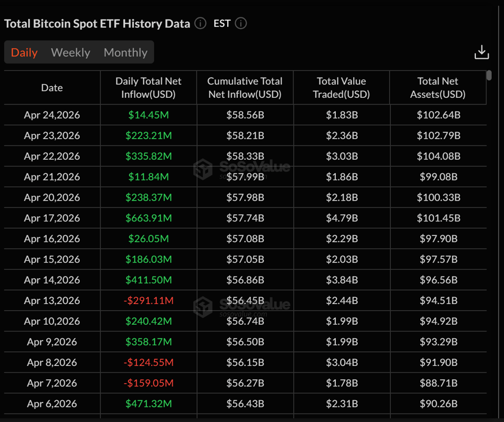This screenshot has width=504, height=422.
Task: Switch to the Monthly view
Action: click(x=125, y=52)
